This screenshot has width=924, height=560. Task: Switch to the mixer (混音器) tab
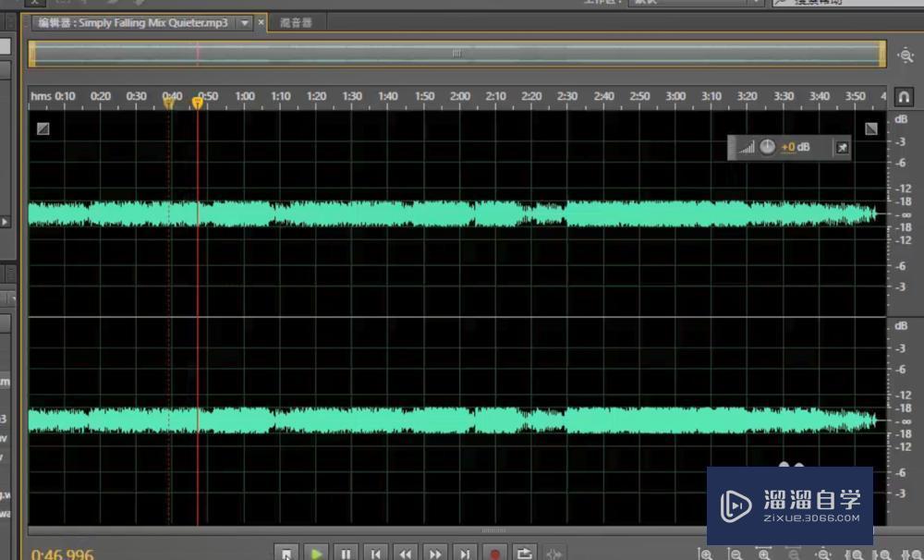coord(296,23)
